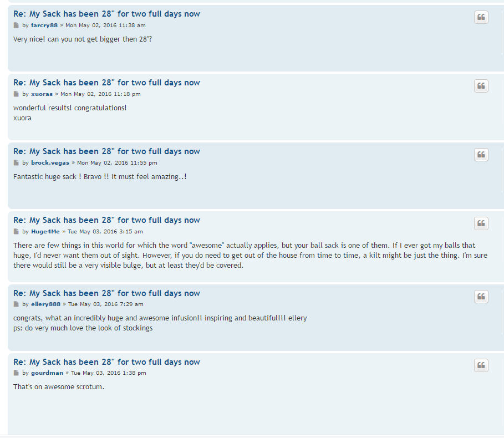Click post icon beside farcry88's name
Image resolution: width=504 pixels, height=438 pixels.
pyautogui.click(x=16, y=26)
